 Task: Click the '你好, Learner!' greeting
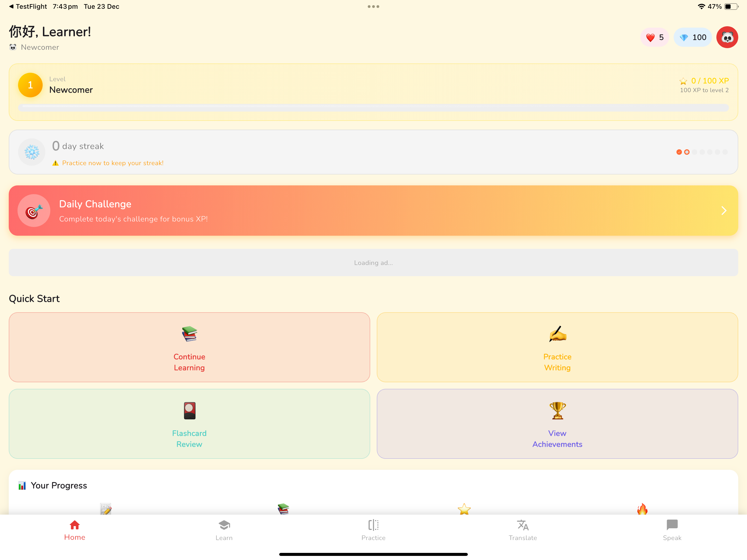tap(50, 32)
